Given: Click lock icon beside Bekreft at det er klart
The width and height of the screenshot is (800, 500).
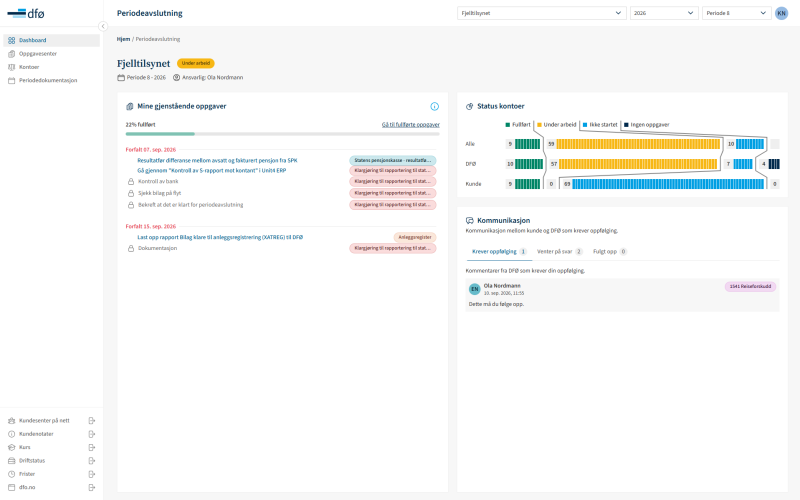Looking at the screenshot, I should pyautogui.click(x=131, y=205).
